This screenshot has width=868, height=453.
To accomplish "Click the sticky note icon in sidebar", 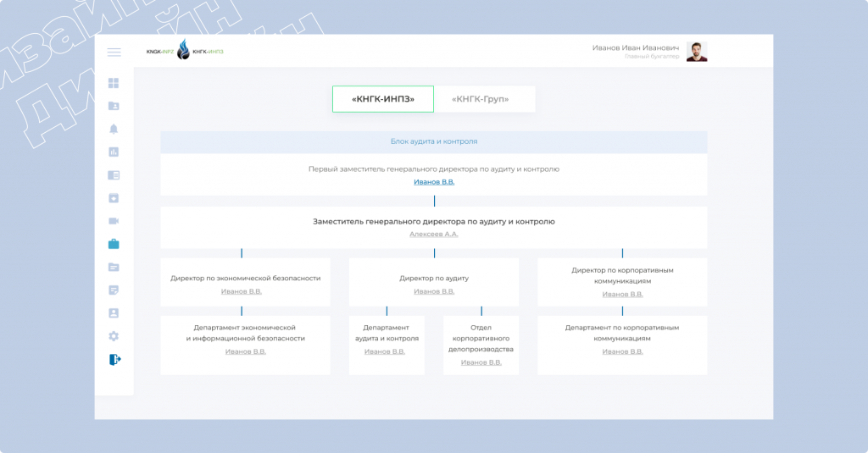I will [x=114, y=290].
